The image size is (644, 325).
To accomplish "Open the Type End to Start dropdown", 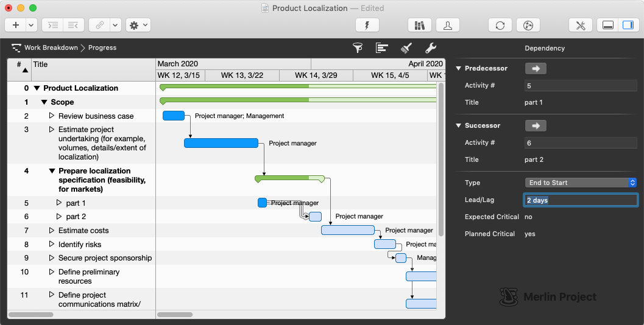I will [x=581, y=183].
